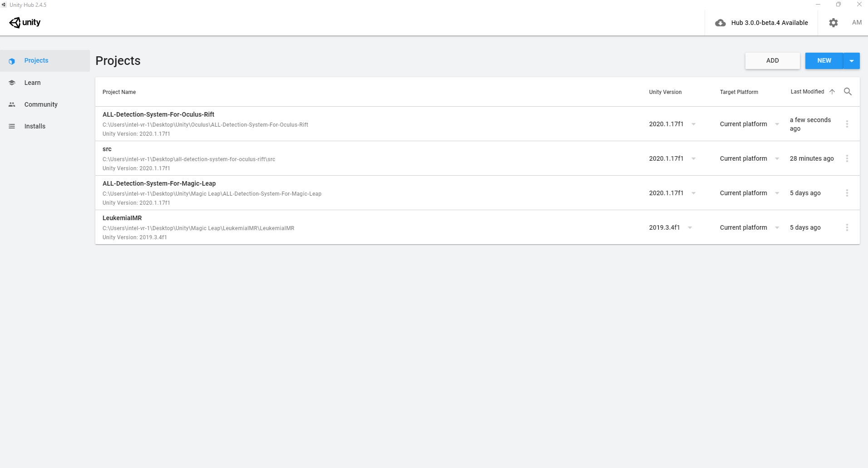Create a project with the NEW button

pos(824,61)
